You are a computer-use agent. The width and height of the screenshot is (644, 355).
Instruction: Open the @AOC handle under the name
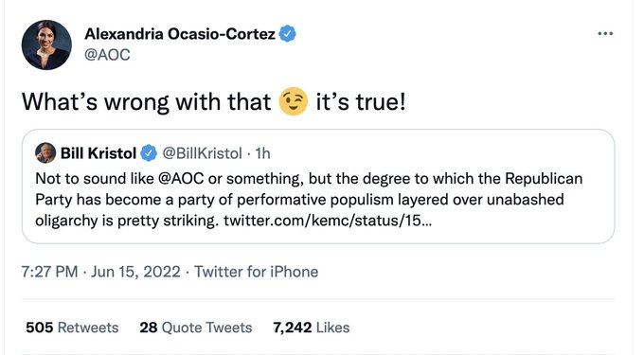(x=107, y=55)
